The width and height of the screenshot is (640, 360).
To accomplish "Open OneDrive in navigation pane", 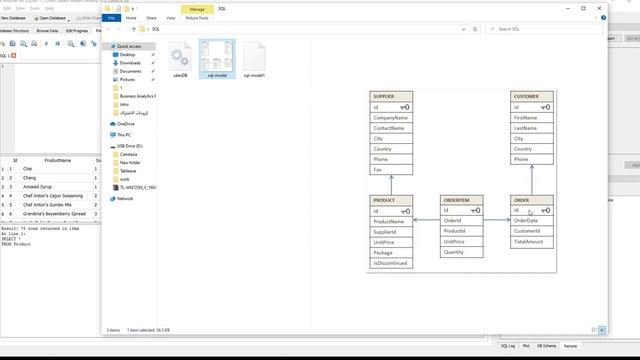I will [125, 124].
